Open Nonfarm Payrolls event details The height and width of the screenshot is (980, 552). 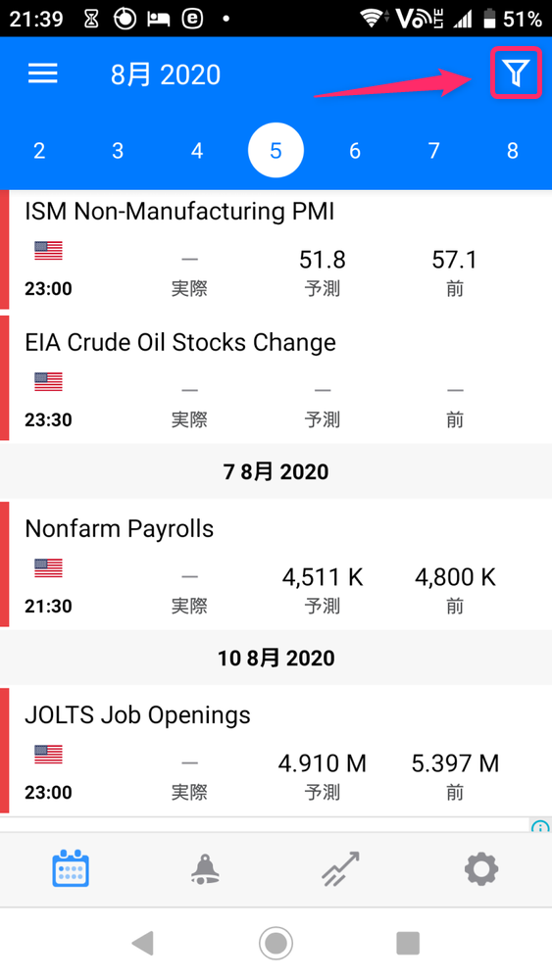click(x=276, y=564)
